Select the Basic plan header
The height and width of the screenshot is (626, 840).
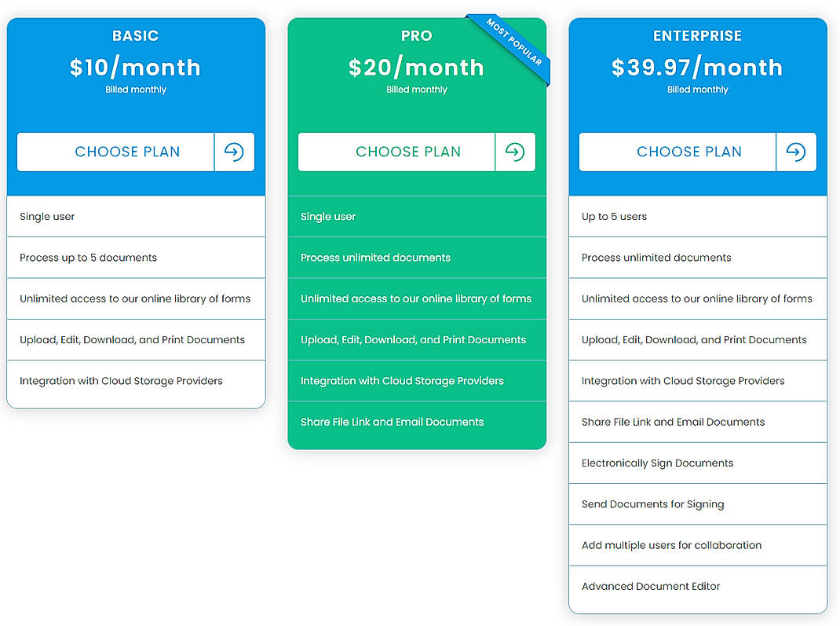(x=135, y=35)
